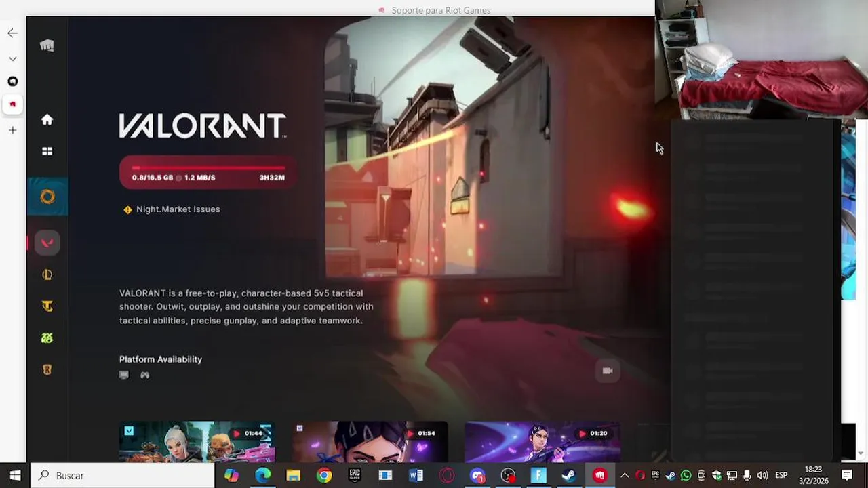
Task: Click the Platform Availability heading
Action: point(161,359)
